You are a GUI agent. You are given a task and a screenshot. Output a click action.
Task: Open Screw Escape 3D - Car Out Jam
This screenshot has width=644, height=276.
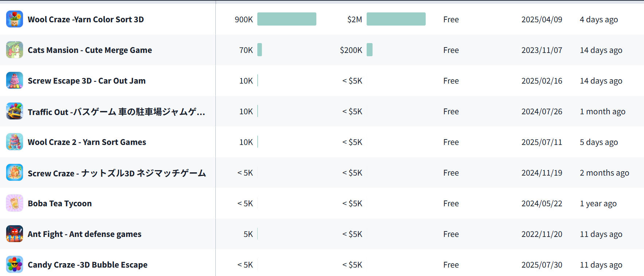point(86,81)
